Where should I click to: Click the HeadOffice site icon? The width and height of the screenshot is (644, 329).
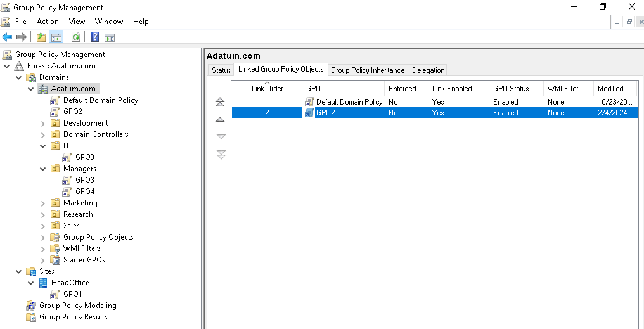43,283
